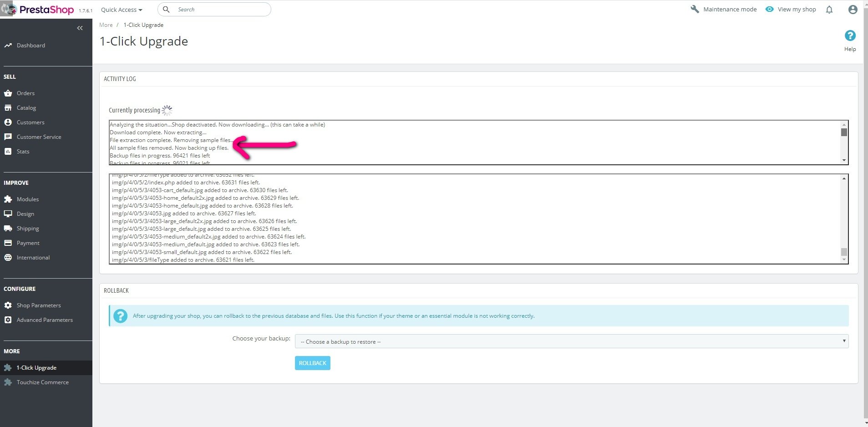Viewport: 868px width, 427px height.
Task: Click the rollback info question icon
Action: (x=120, y=316)
